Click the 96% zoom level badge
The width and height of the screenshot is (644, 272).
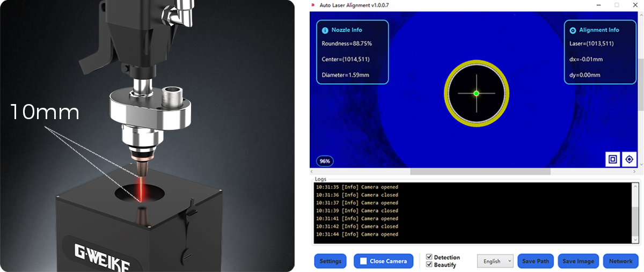[x=325, y=161]
